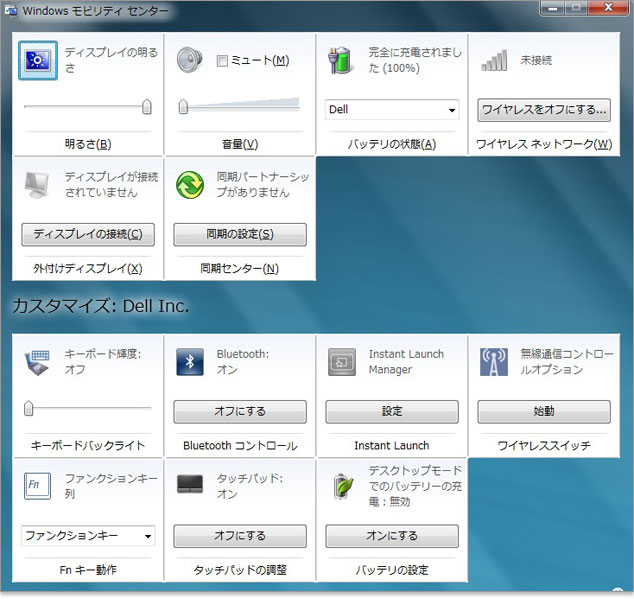Open the Dell power plan dropdown
Image resolution: width=634 pixels, height=599 pixels.
[392, 110]
